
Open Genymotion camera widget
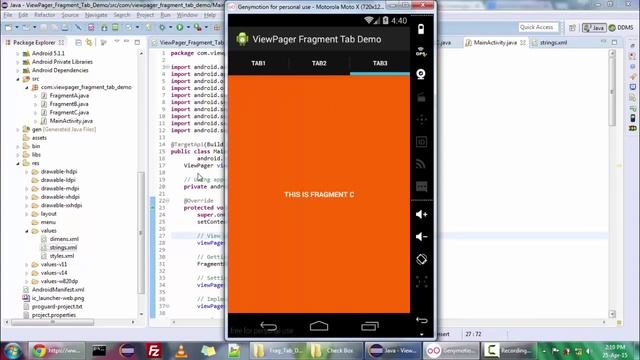point(421,74)
